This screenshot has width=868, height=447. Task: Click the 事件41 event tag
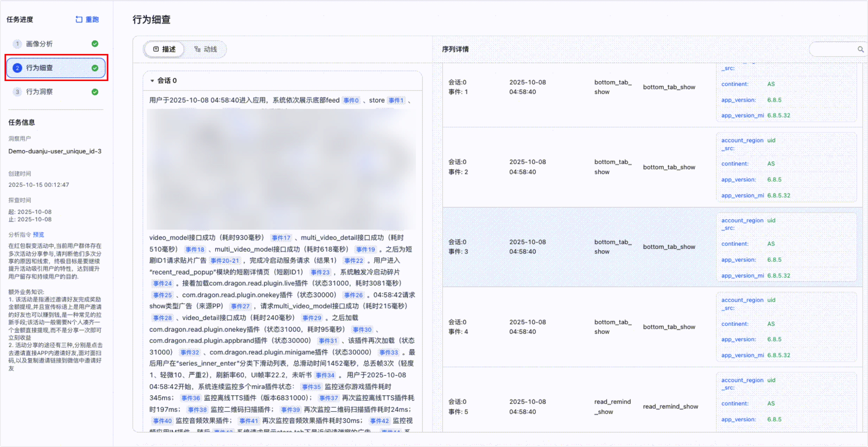[x=249, y=421]
